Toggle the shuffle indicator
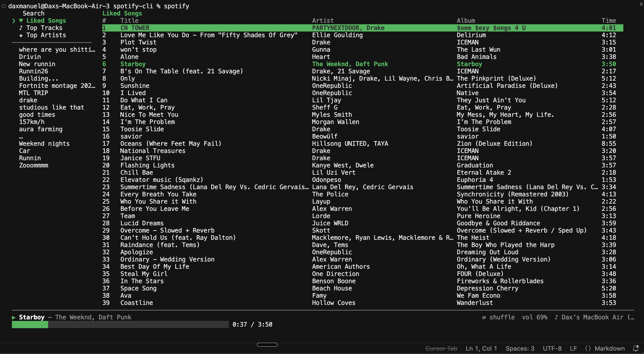This screenshot has width=644, height=354. click(499, 317)
